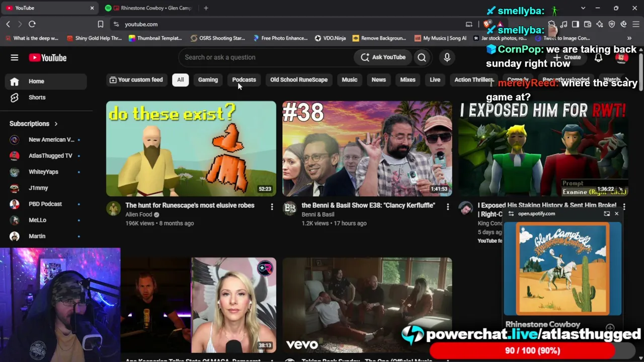Open site settings icon beside youtube.com
This screenshot has height=362, width=644.
coord(116,24)
